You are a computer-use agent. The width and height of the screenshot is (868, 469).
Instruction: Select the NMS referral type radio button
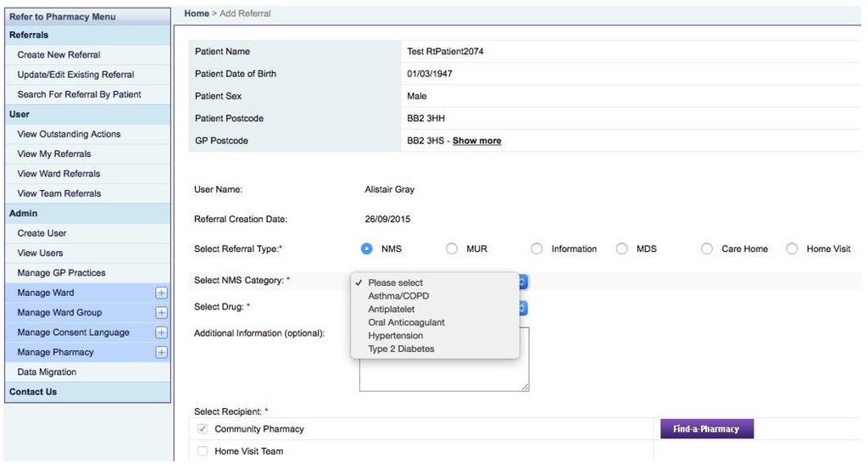click(367, 248)
